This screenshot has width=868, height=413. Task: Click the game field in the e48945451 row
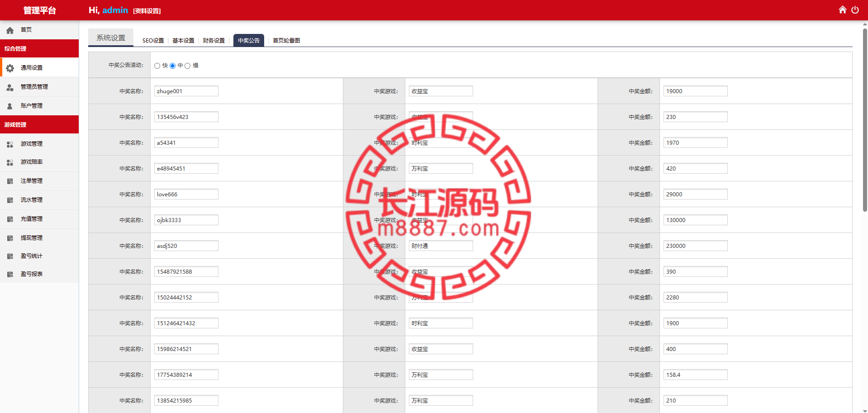(x=441, y=168)
